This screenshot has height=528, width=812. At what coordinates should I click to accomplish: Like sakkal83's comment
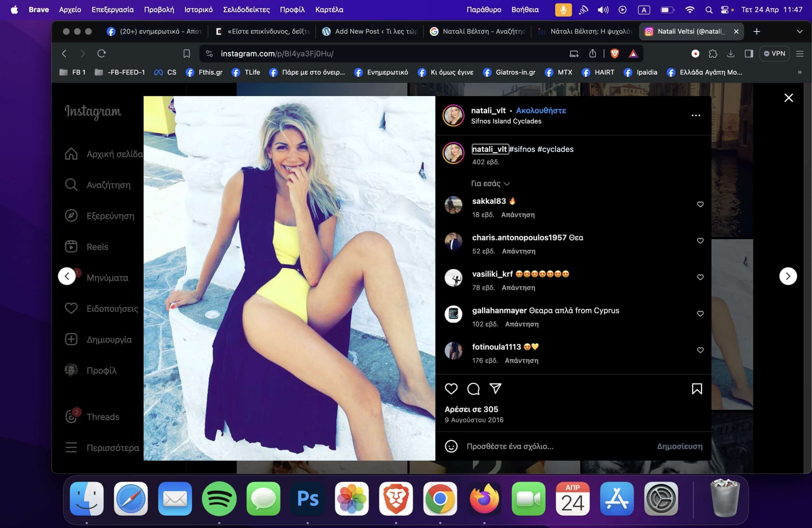point(700,204)
